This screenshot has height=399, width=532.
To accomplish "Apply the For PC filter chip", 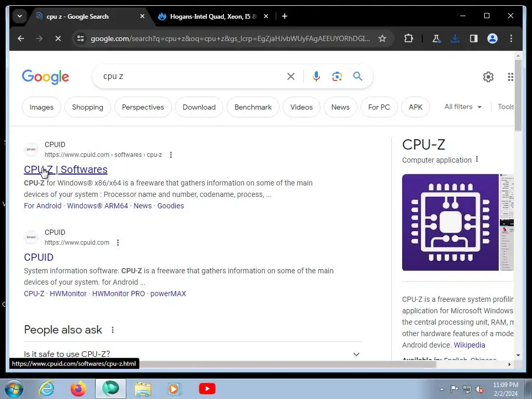I will [x=379, y=107].
